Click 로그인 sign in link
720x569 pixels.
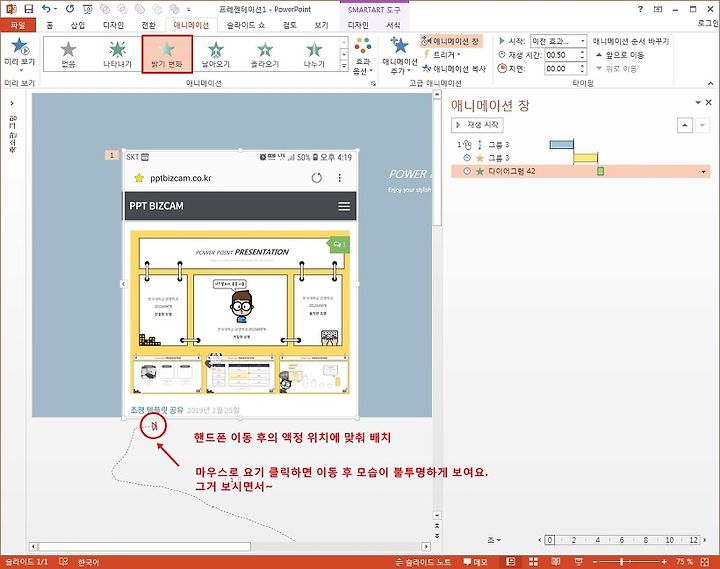click(708, 23)
